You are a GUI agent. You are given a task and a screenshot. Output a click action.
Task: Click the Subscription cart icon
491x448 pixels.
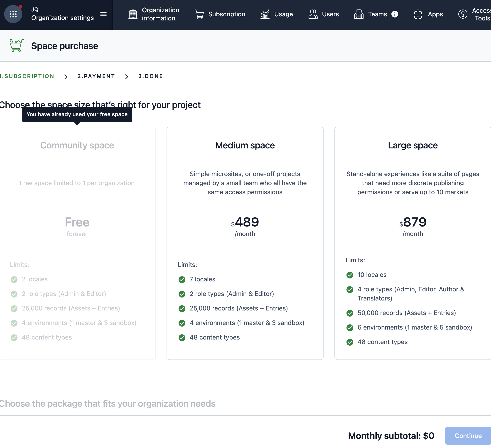(199, 14)
